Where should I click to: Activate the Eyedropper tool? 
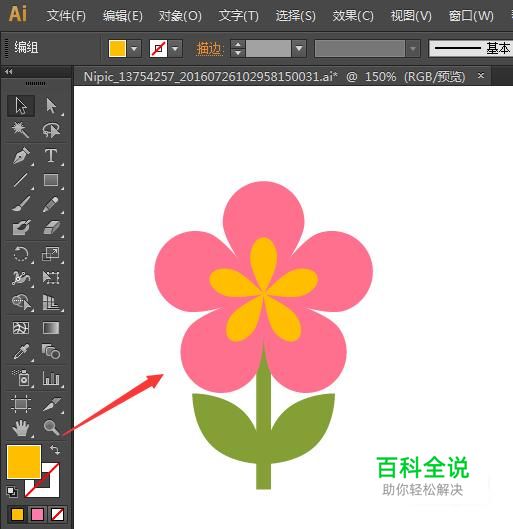tap(22, 352)
